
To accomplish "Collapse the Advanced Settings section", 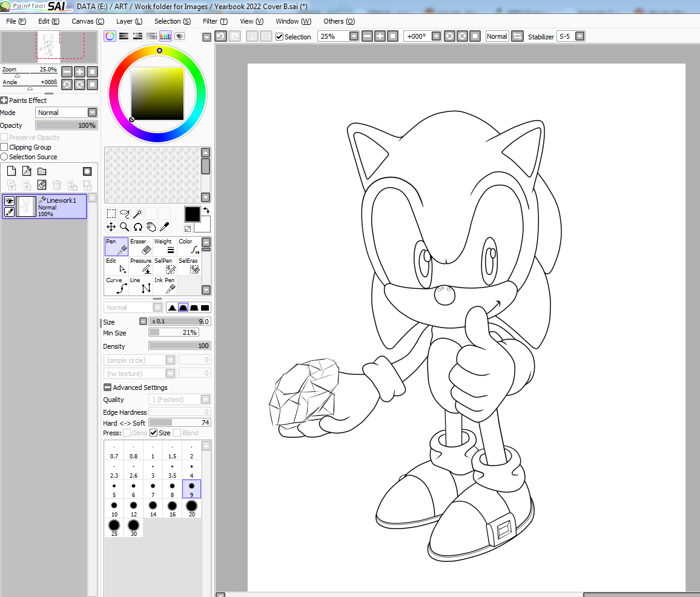I will point(108,387).
